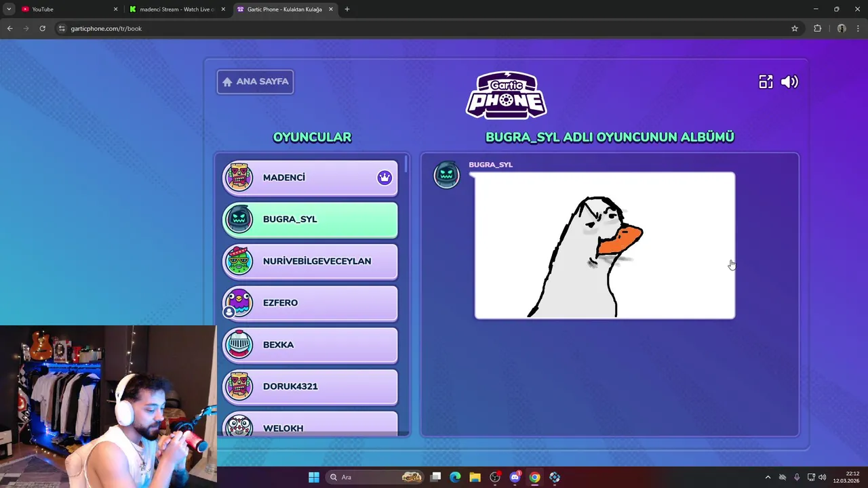Click the OYUNCULAR heading
Viewport: 868px width, 488px height.
[x=312, y=137]
